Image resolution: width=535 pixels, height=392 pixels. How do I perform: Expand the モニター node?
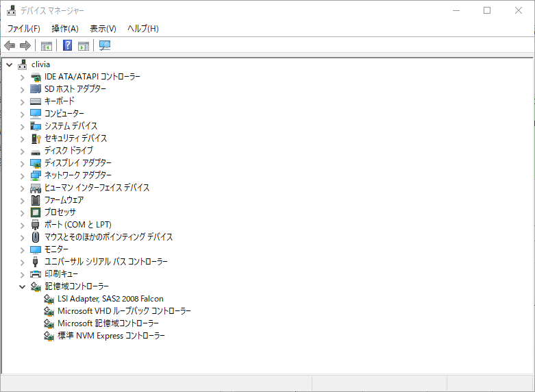pyautogui.click(x=22, y=250)
